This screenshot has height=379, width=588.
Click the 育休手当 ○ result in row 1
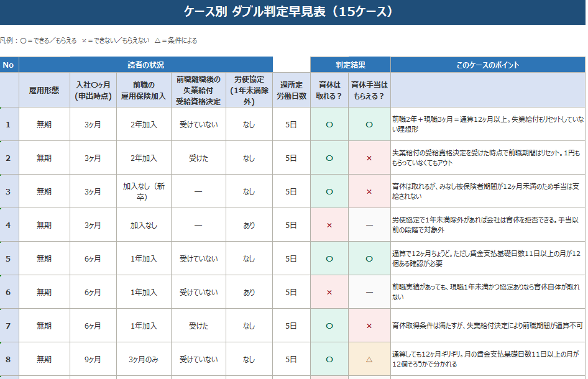point(369,124)
